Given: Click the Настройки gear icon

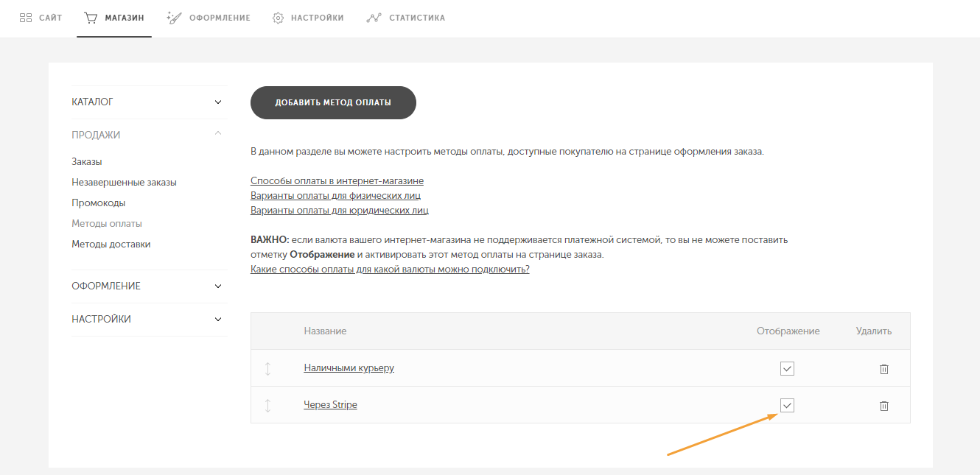Looking at the screenshot, I should [278, 18].
